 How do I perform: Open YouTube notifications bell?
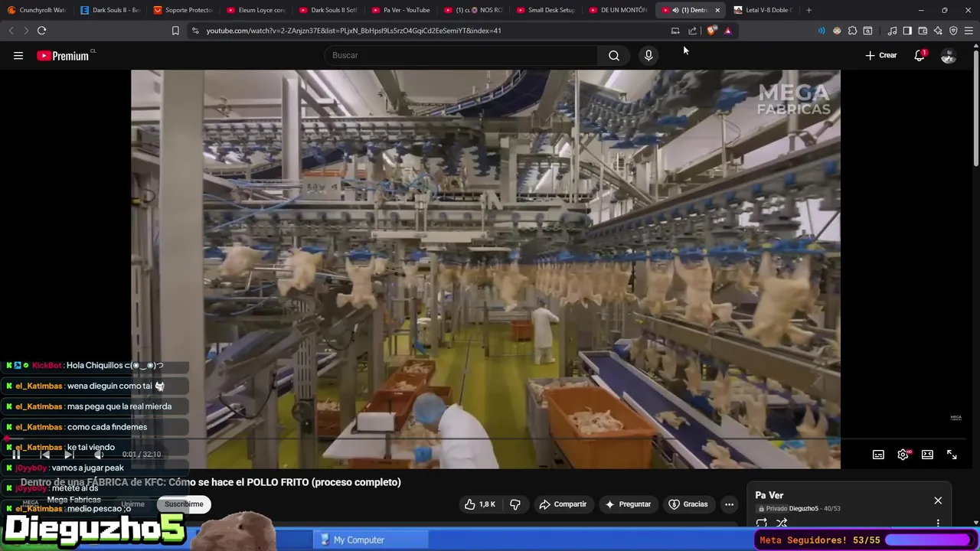[x=920, y=55]
